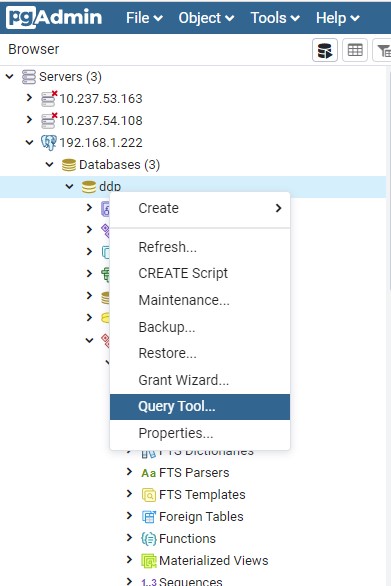This screenshot has width=391, height=586.
Task: Select the FTS Parsers label
Action: (194, 473)
